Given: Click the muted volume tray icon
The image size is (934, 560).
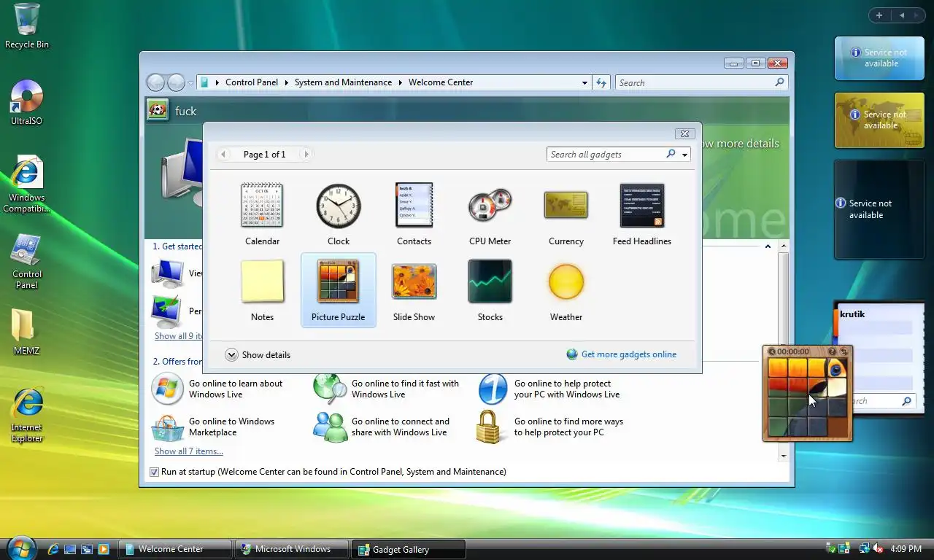Looking at the screenshot, I should 879,548.
